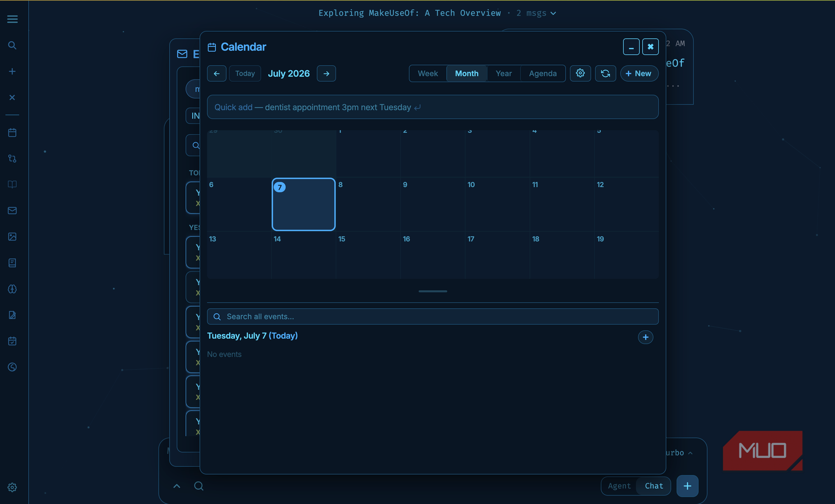Viewport: 835px width, 504px height.
Task: Switch to Week view tab
Action: (x=428, y=73)
